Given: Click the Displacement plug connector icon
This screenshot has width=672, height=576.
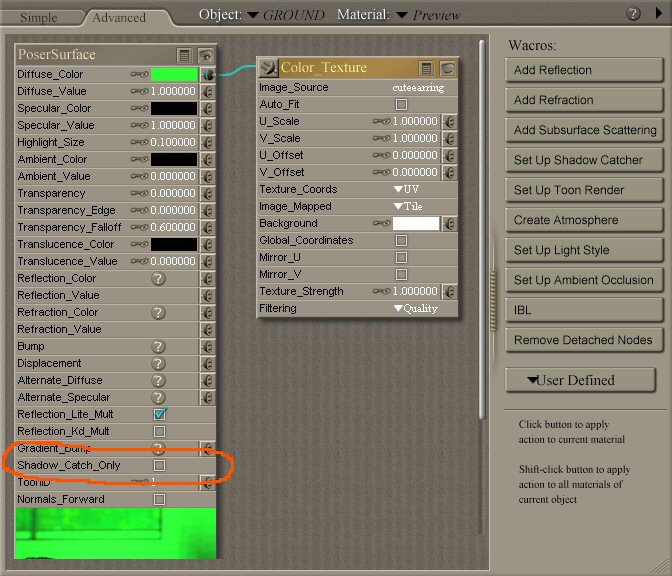Looking at the screenshot, I should [208, 363].
